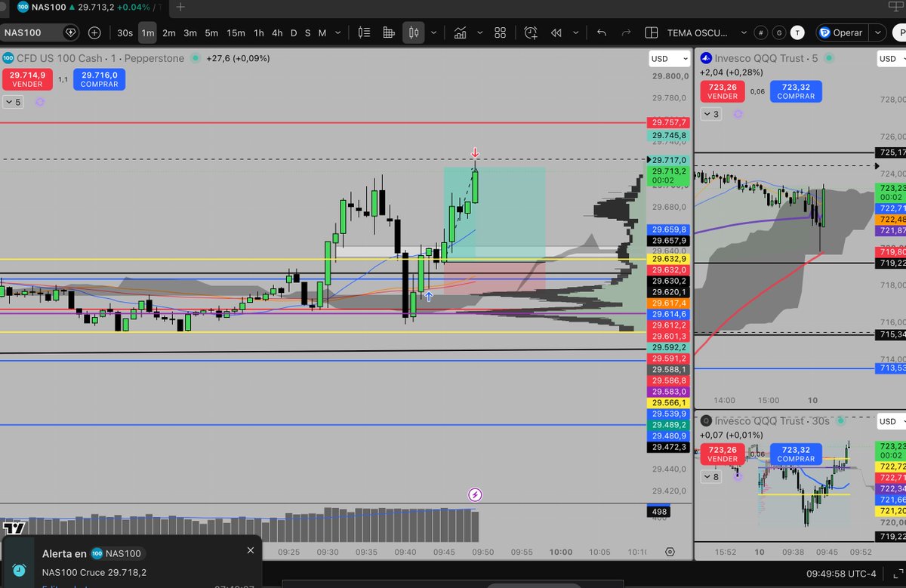Click the 29.717,0 current price label
The height and width of the screenshot is (588, 906).
pos(669,160)
